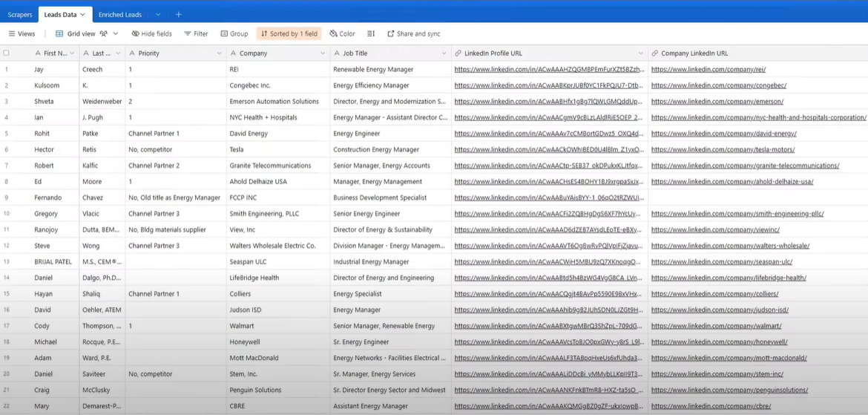
Task: Click the link icon of Company LinkedIn URL column
Action: [x=655, y=53]
